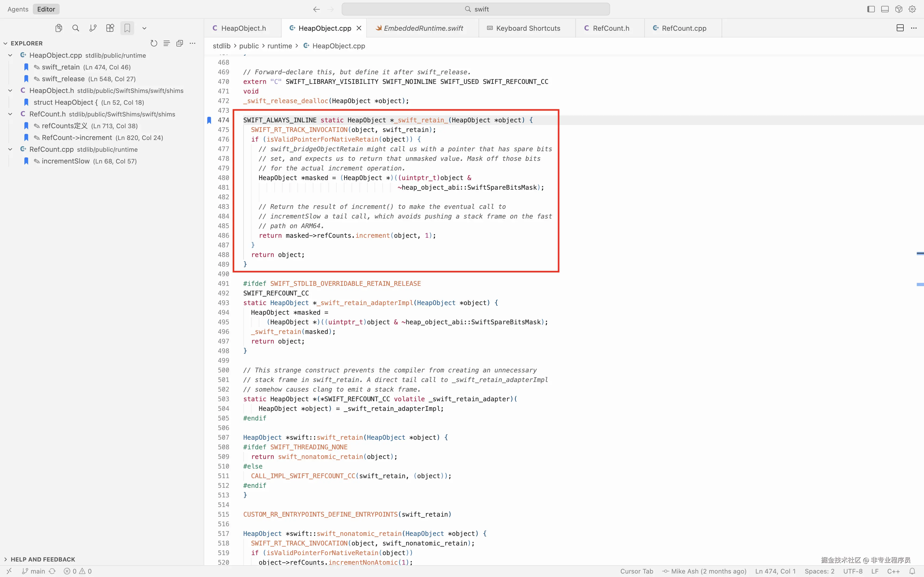Toggle the primary sidebar visibility icon
This screenshot has width=924, height=577.
871,9
